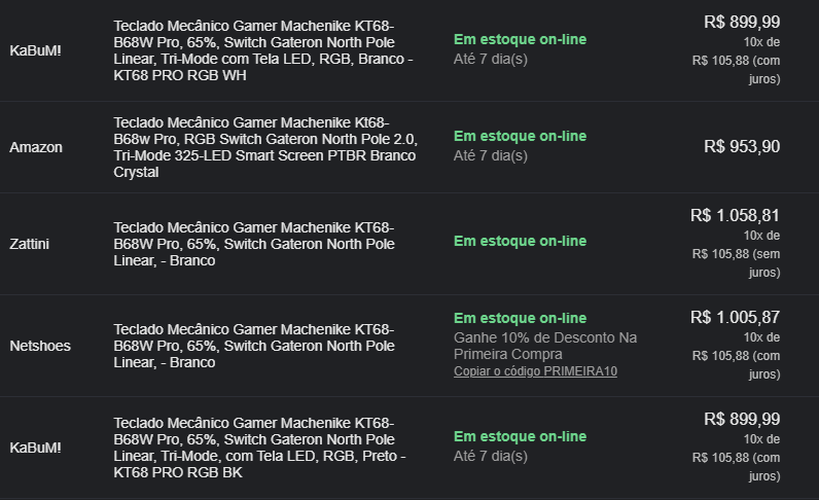Click the Amazon Smart Screen PTBR Branco title
The image size is (819, 500).
click(x=265, y=147)
